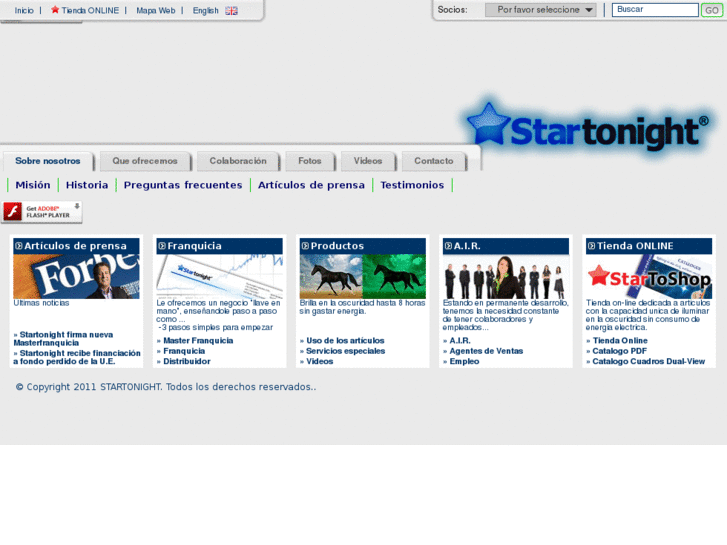
Task: Open Preguntas frecuentes submenu item
Action: (x=183, y=185)
